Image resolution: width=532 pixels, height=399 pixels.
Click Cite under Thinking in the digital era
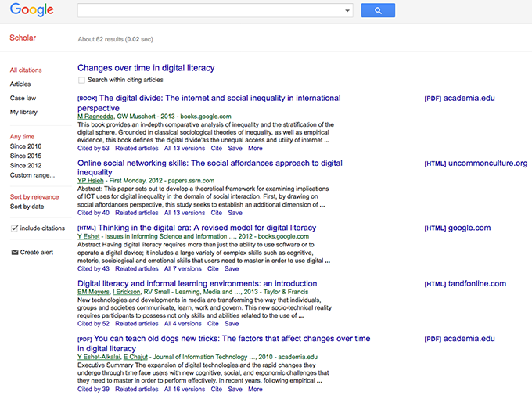point(213,268)
